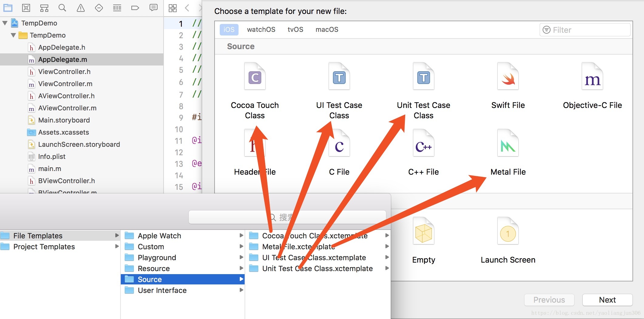Image resolution: width=644 pixels, height=319 pixels.
Task: Select the Empty template
Action: coord(424,240)
